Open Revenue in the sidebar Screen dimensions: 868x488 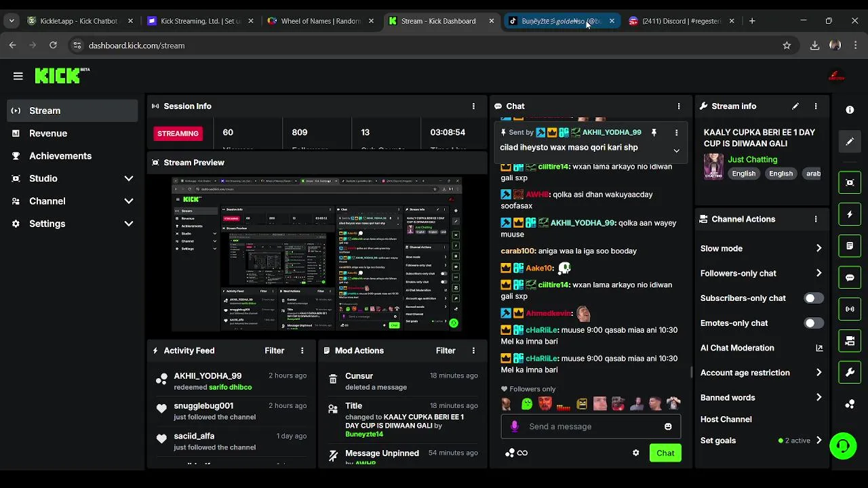(73, 134)
